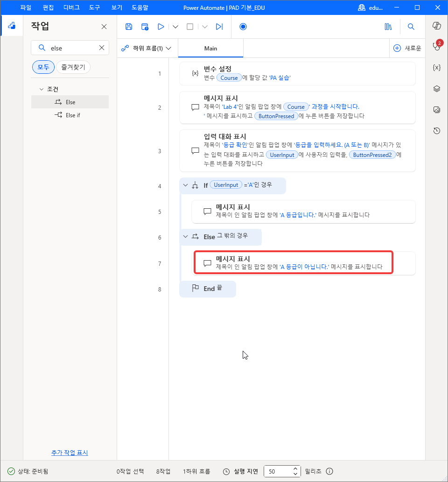Image resolution: width=448 pixels, height=482 pixels.
Task: Collapse the 조건 group
Action: (x=42, y=89)
